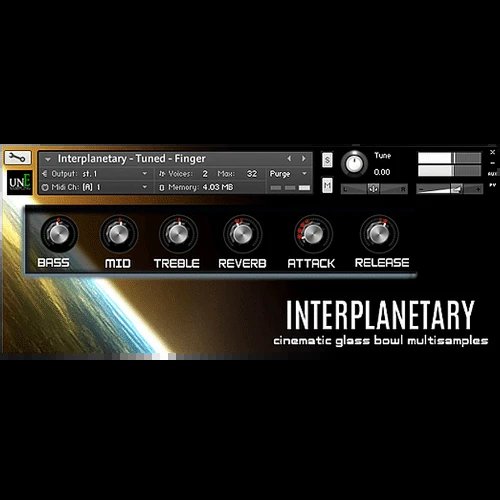Viewport: 500px width, 500px height.
Task: Go to next instrument preset arrow
Action: click(x=303, y=159)
